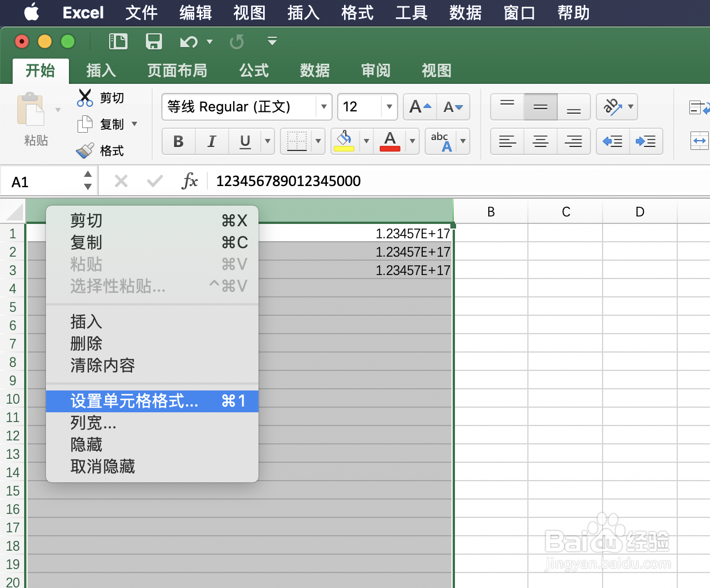This screenshot has height=588, width=710.
Task: Click the 复制 context menu entry
Action: coord(152,242)
